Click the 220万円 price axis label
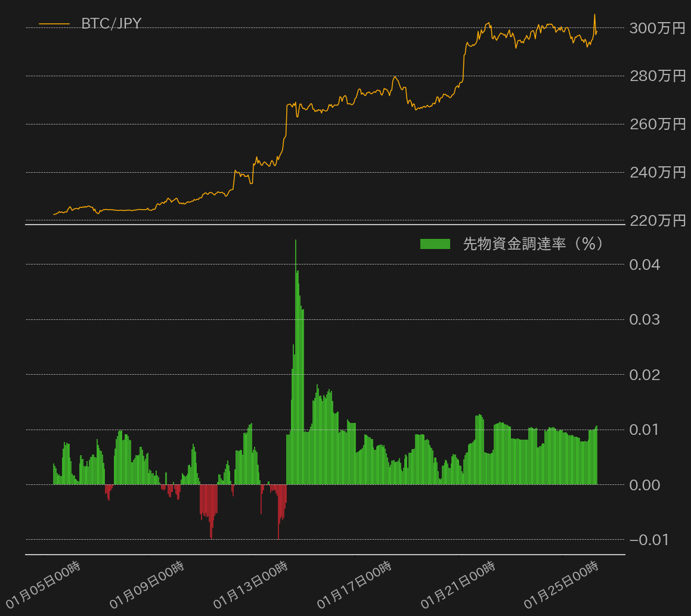The height and width of the screenshot is (616, 691). [x=657, y=220]
